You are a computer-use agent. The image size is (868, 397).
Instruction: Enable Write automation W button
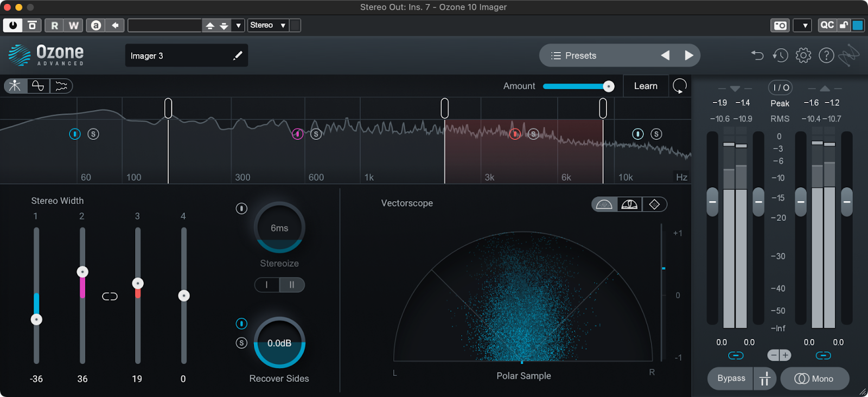[x=73, y=25]
